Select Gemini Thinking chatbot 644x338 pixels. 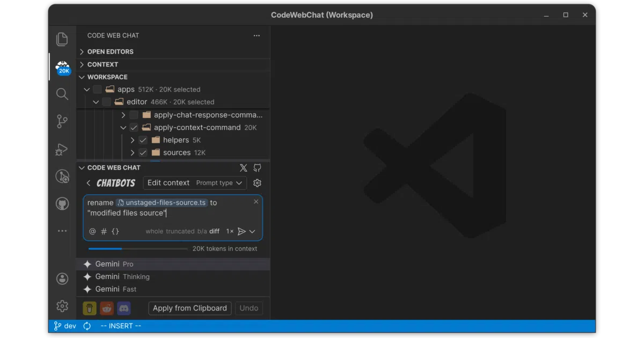pyautogui.click(x=173, y=277)
